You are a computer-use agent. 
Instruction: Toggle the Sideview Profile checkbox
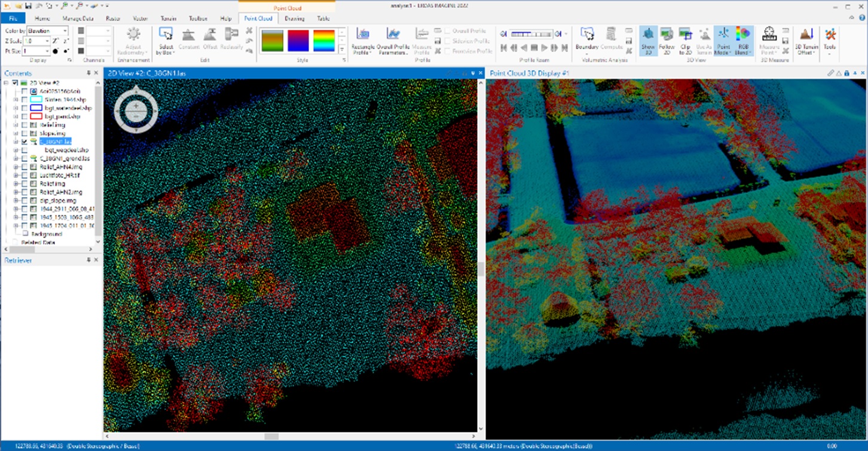coord(448,41)
